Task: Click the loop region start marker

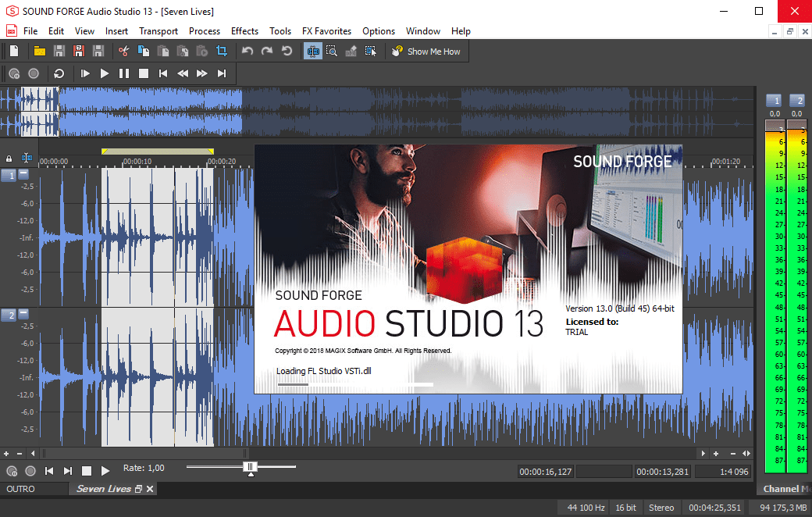Action: point(104,152)
